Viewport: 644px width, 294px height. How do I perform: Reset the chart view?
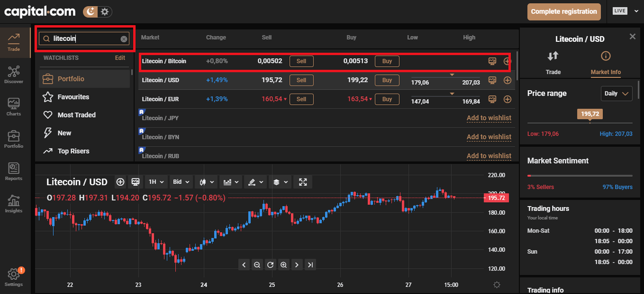click(x=270, y=264)
